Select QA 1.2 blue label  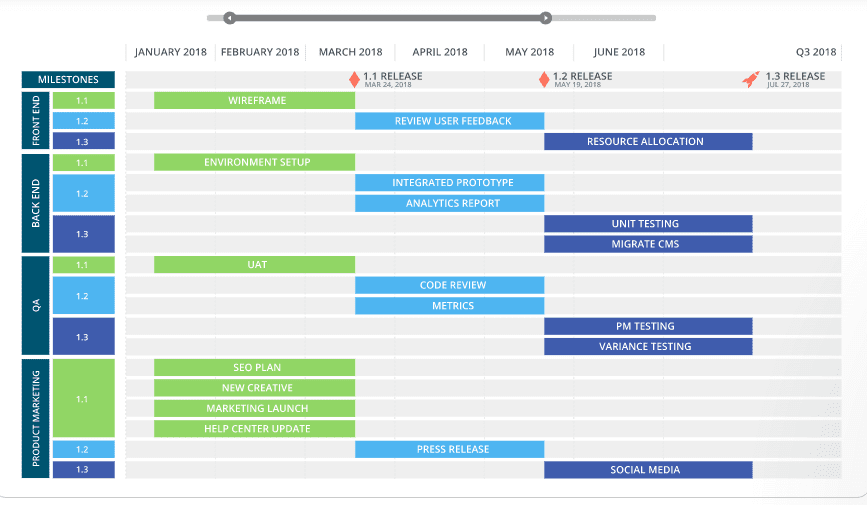coord(83,295)
